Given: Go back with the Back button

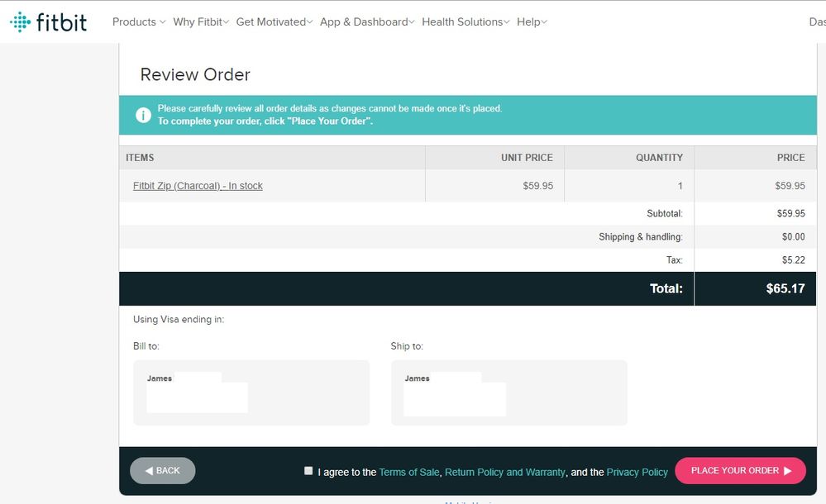Looking at the screenshot, I should (x=162, y=470).
